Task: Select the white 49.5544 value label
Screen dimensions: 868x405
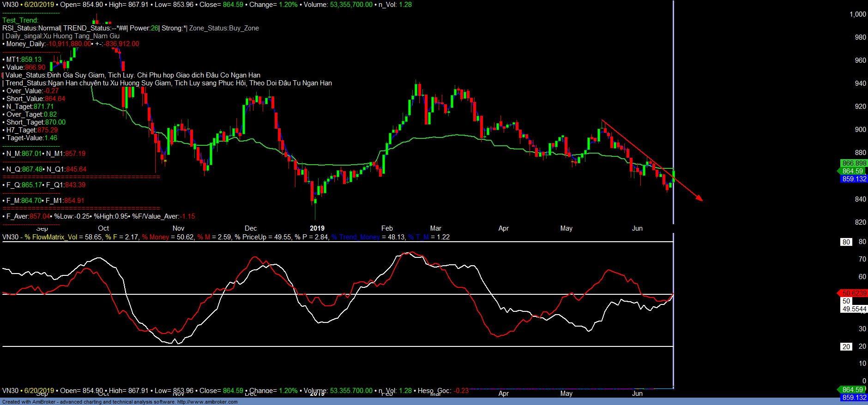Action: pyautogui.click(x=854, y=309)
